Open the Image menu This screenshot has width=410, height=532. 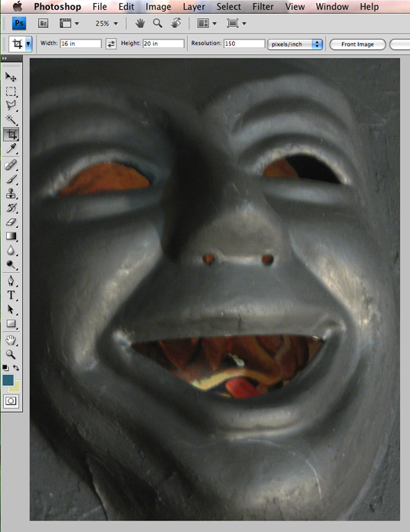(x=158, y=6)
